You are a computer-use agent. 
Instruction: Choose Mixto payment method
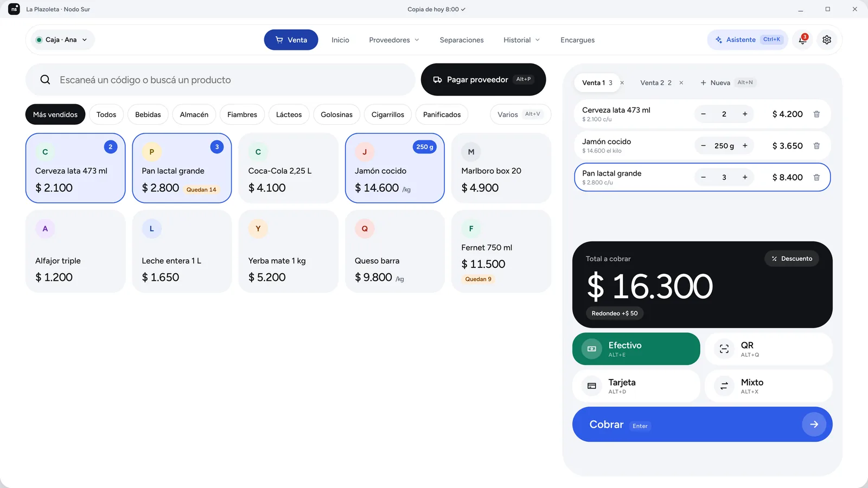click(768, 386)
